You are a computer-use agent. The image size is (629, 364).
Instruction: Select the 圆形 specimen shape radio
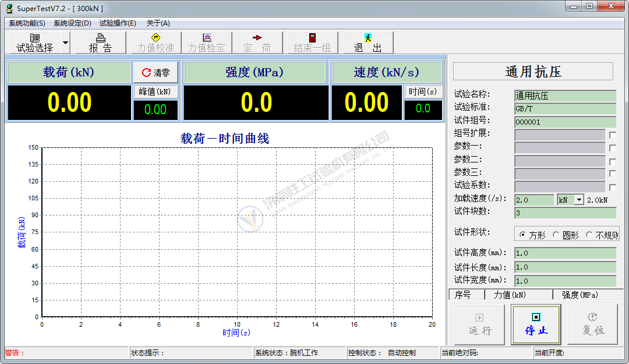tap(556, 235)
